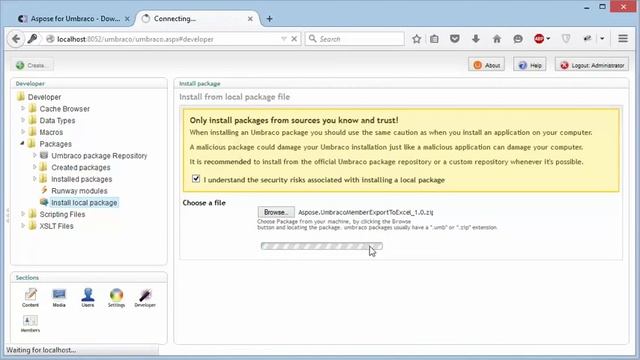The width and height of the screenshot is (640, 360).
Task: Open the Settings section icon
Action: click(116, 298)
